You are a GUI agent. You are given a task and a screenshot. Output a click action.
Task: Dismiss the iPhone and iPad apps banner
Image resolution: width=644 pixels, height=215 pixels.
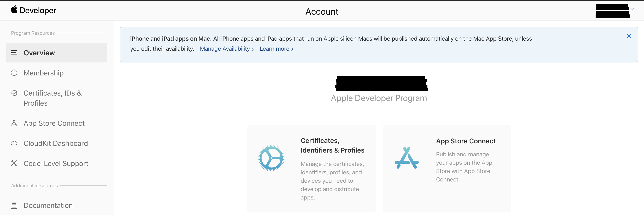tap(629, 36)
